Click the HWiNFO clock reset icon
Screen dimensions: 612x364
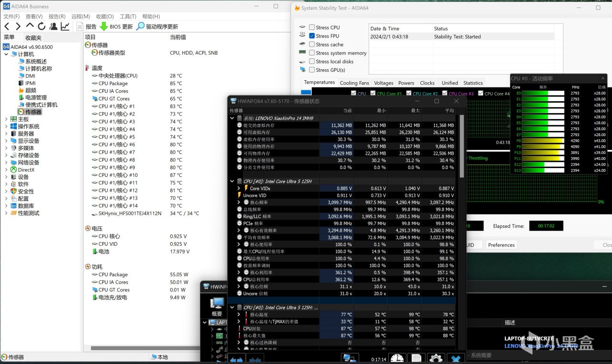[397, 358]
